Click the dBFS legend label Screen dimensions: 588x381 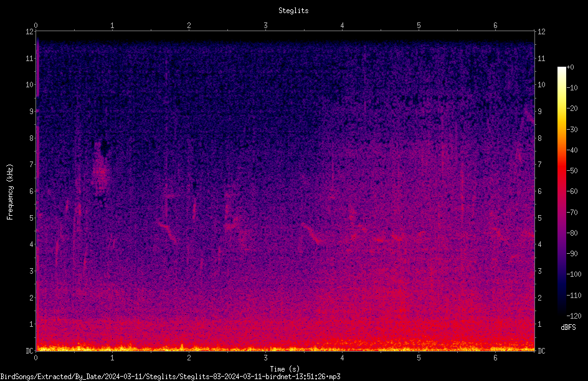(568, 327)
